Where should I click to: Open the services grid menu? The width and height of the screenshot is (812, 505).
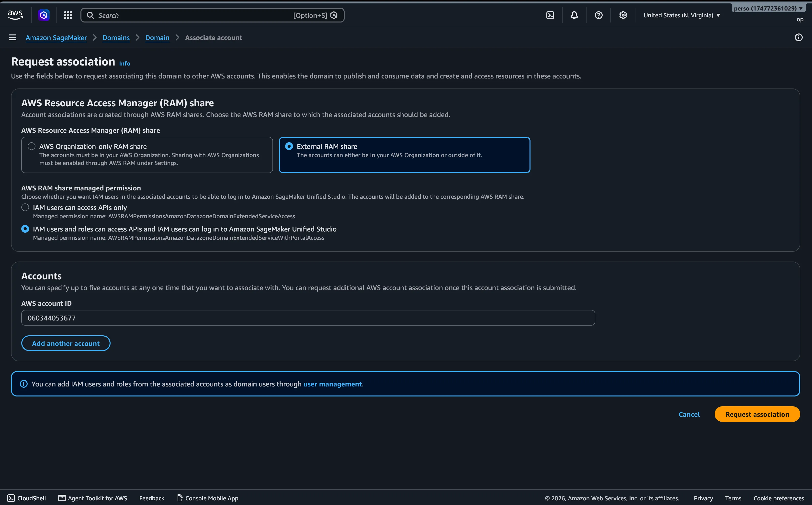tap(68, 15)
